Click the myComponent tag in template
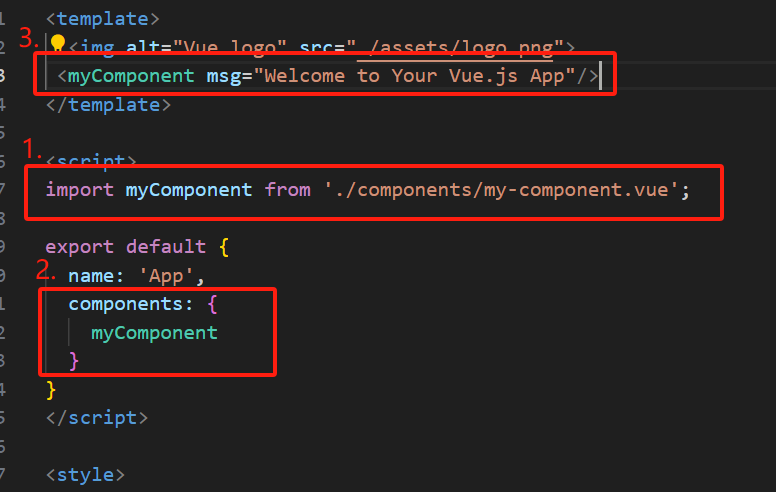The width and height of the screenshot is (776, 492). 131,76
